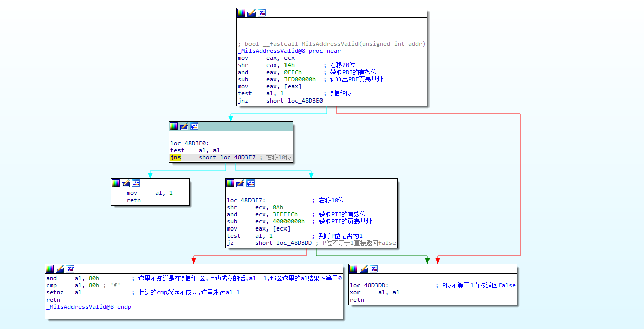The image size is (644, 329).
Task: Set node color for loc_48D3DD block
Action: point(353,269)
